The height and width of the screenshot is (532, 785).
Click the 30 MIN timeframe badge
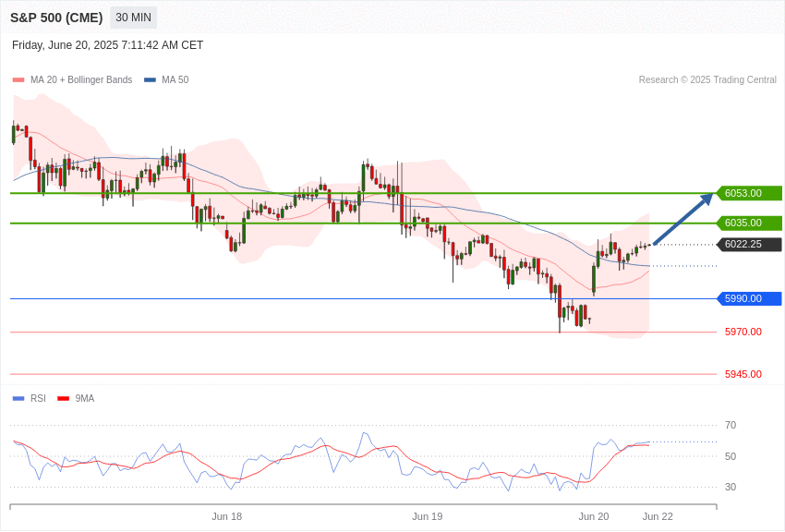(x=133, y=18)
